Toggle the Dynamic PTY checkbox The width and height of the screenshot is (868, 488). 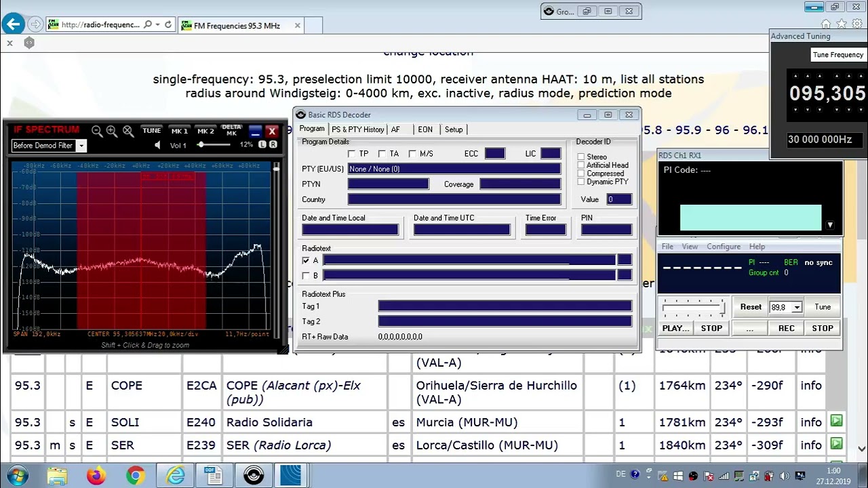(x=581, y=182)
